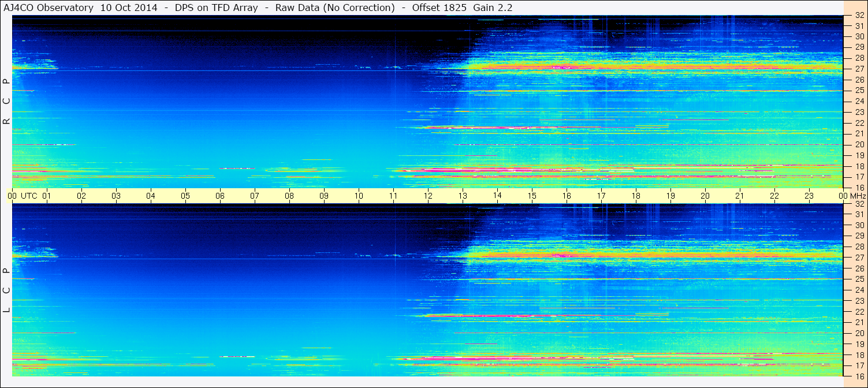Click the 12 hour mark on the UTC axis

[428, 196]
